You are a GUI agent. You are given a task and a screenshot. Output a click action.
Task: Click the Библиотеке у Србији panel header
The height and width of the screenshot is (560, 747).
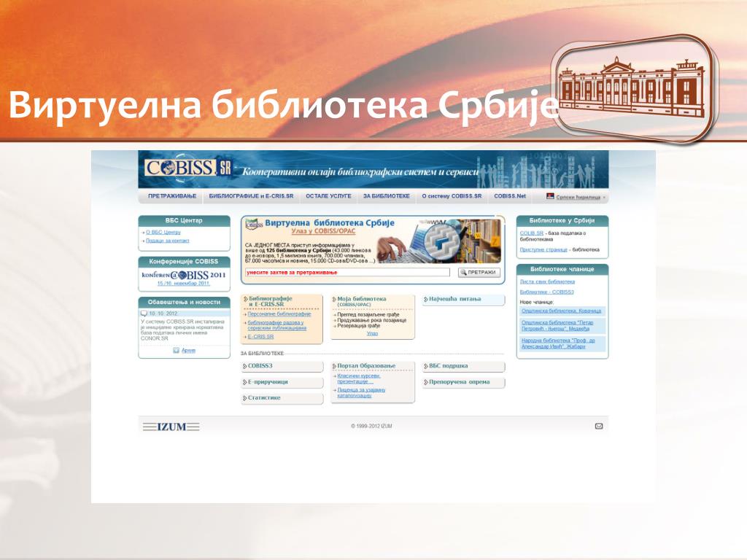coord(562,220)
